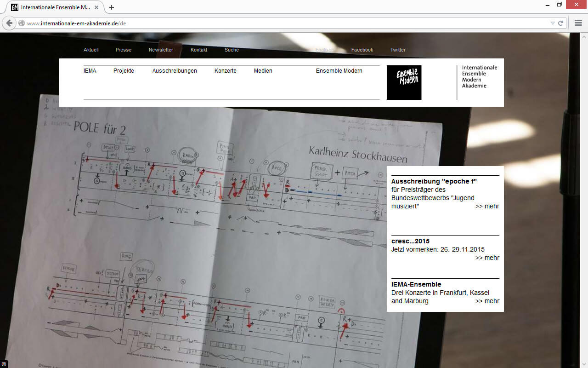Close the Internationale Ensemble tab
Image resolution: width=588 pixels, height=368 pixels.
coord(97,7)
